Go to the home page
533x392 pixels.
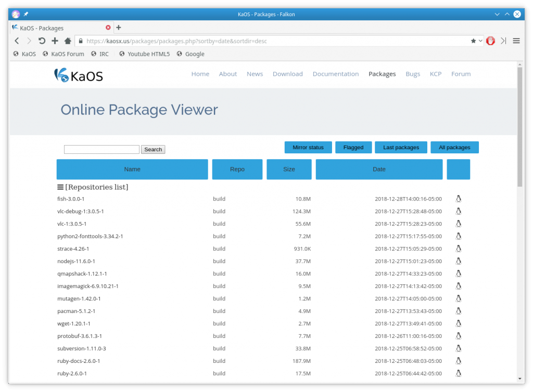68,41
